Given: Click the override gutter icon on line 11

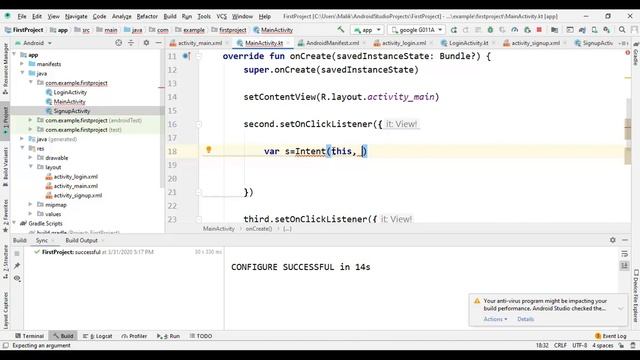Looking at the screenshot, I should click(186, 56).
